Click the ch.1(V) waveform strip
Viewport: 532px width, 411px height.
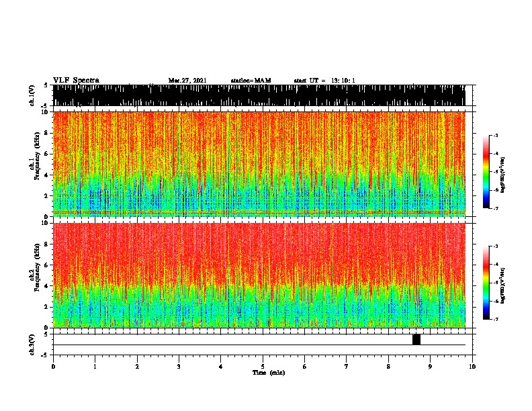pyautogui.click(x=259, y=95)
